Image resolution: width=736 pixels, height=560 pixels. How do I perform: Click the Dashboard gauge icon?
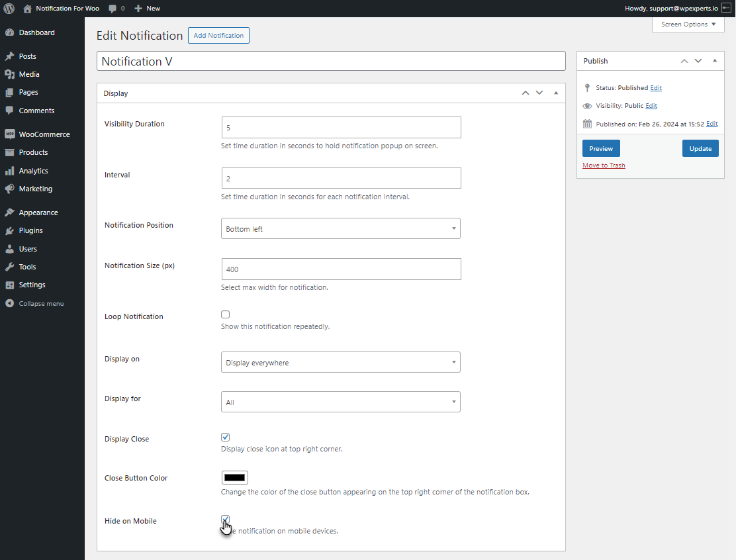pyautogui.click(x=9, y=32)
